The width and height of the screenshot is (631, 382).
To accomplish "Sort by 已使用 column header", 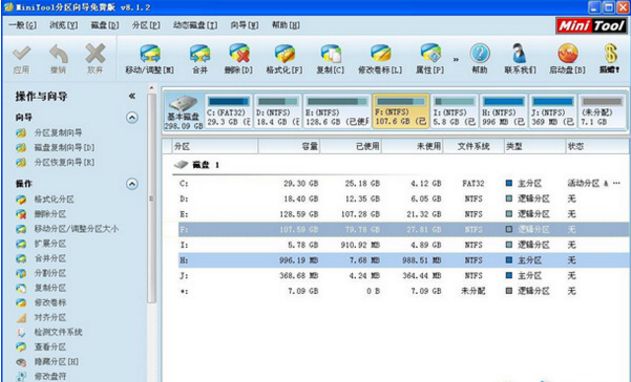I will pyautogui.click(x=351, y=147).
